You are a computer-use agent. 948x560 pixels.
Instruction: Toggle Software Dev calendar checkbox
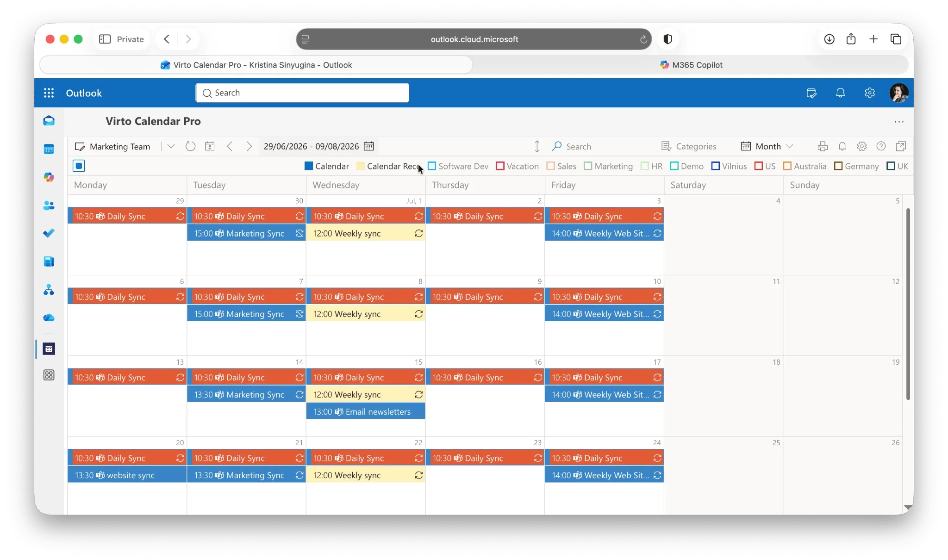432,166
